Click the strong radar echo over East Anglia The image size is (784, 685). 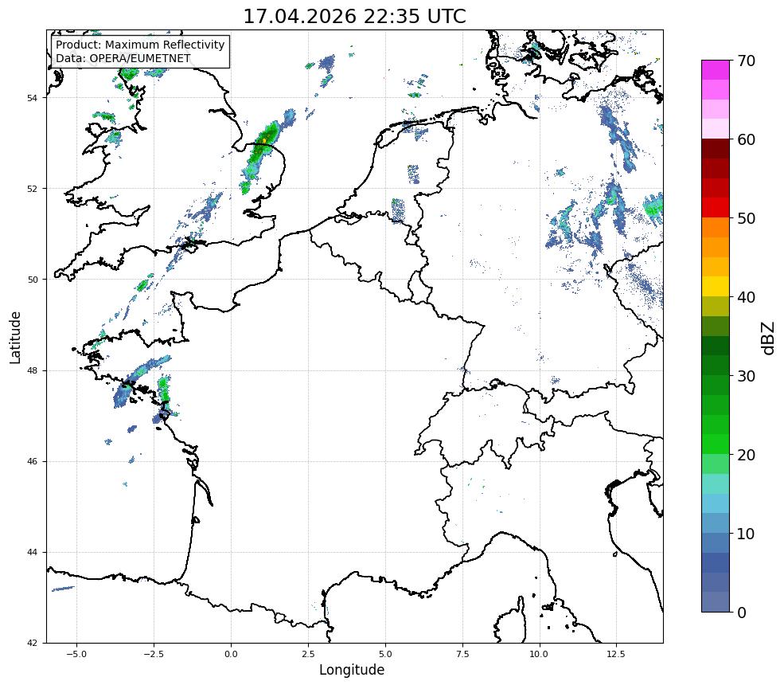(263, 142)
